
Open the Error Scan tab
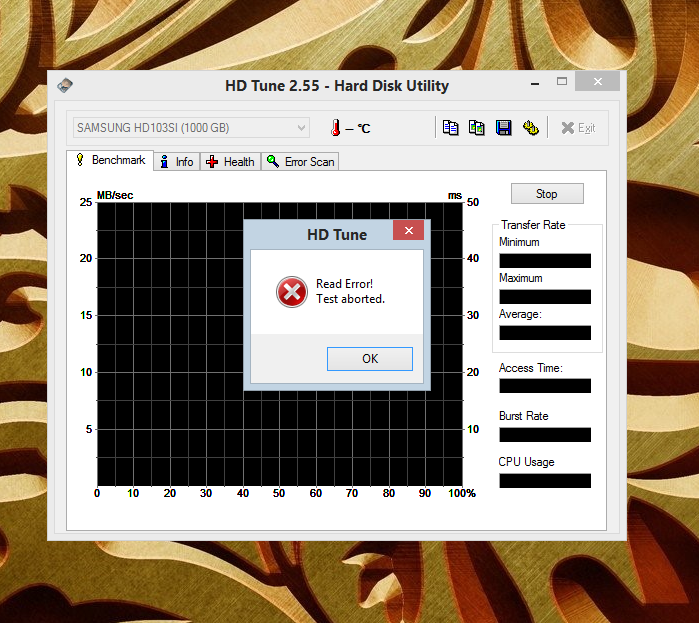pos(300,162)
